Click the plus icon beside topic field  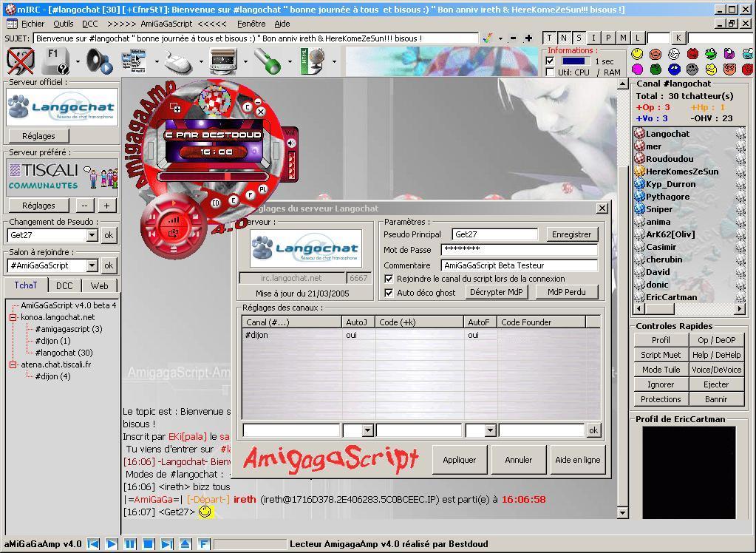tap(529, 38)
